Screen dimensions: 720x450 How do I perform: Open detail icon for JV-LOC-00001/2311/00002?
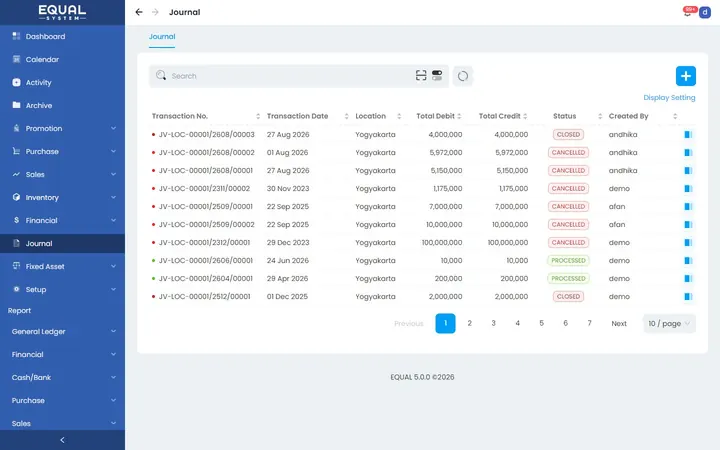(x=688, y=188)
